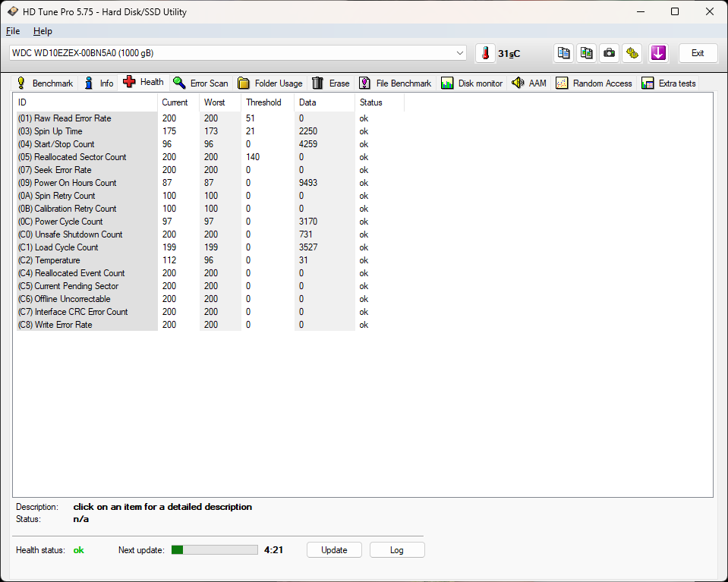The image size is (728, 582).
Task: Select the Current Pending Sector row
Action: [210, 286]
